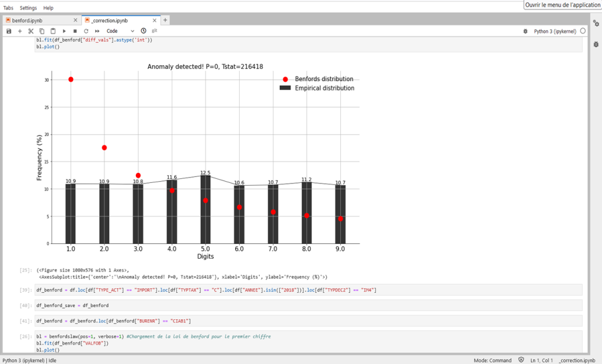Paste cell from the clipboard
602x364 pixels.
click(53, 31)
